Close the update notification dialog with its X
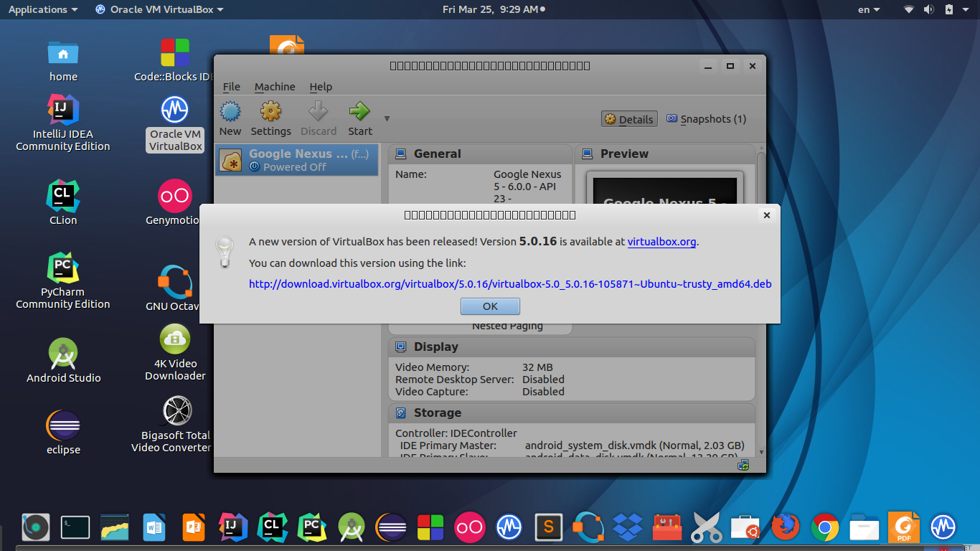 pyautogui.click(x=766, y=215)
